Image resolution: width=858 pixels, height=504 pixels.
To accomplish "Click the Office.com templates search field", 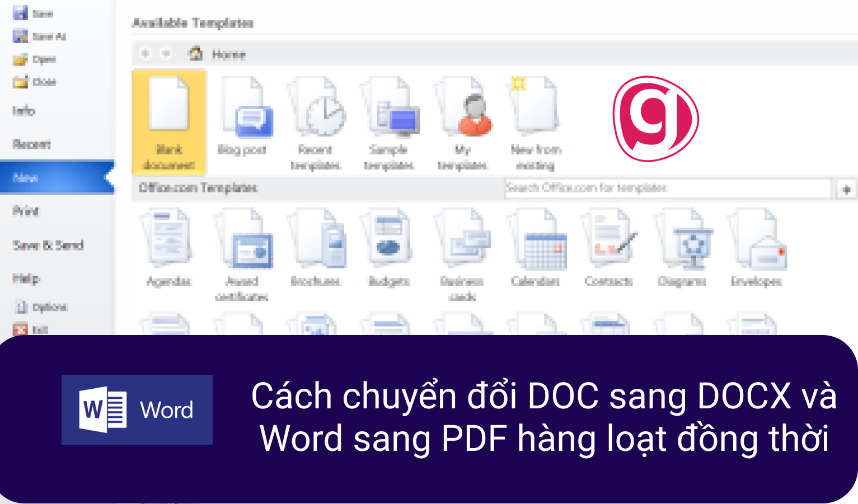I will click(x=666, y=188).
